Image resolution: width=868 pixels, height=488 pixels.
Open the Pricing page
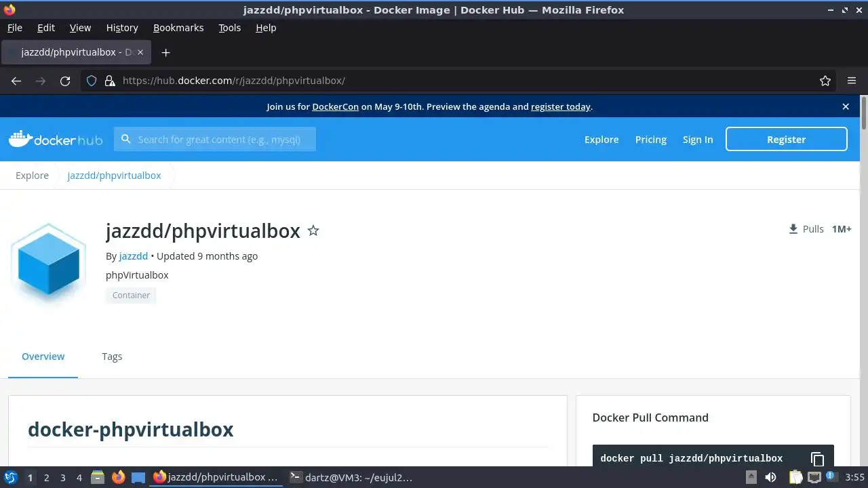(x=650, y=140)
